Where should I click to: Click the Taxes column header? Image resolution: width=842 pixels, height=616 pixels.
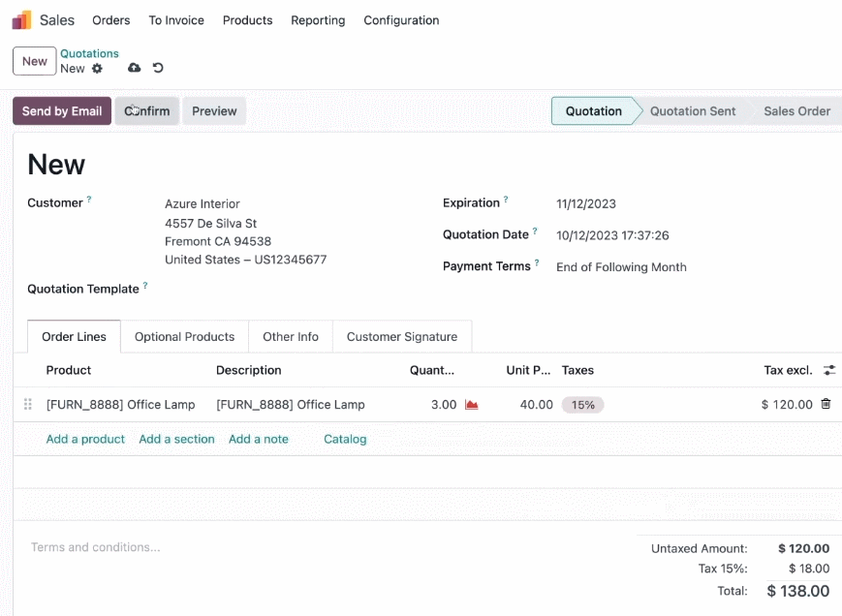tap(577, 370)
